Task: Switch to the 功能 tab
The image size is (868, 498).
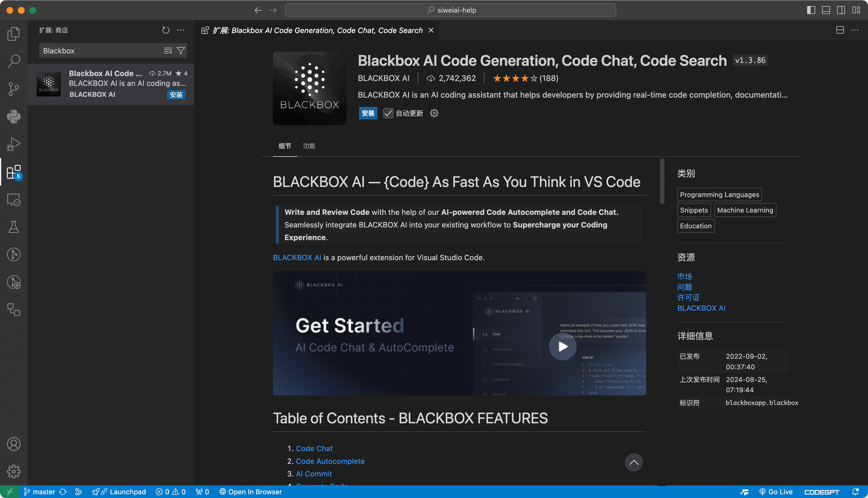Action: [309, 146]
